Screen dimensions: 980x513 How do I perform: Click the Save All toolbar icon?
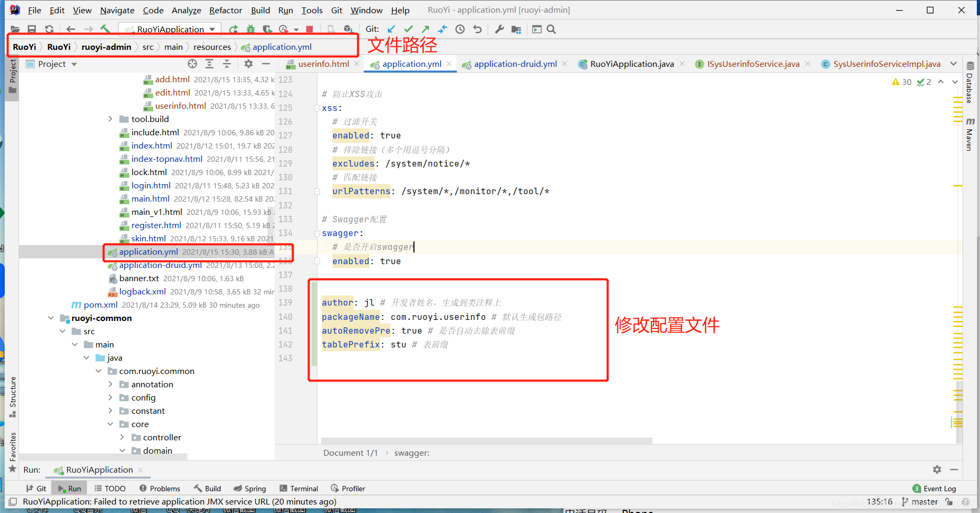[x=32, y=29]
